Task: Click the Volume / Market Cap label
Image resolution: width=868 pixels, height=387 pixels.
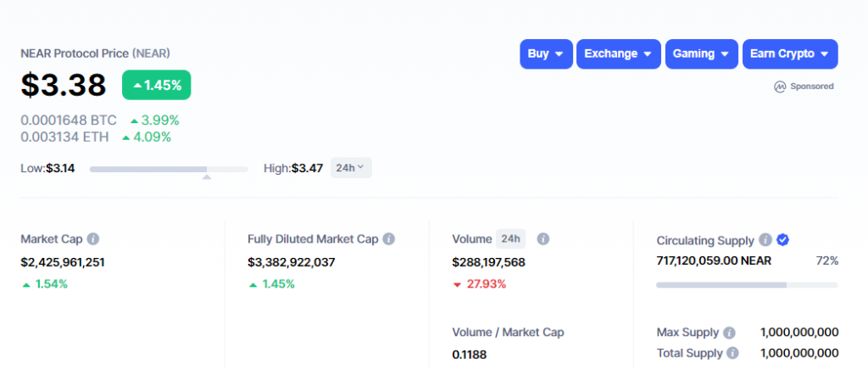Action: 509,333
